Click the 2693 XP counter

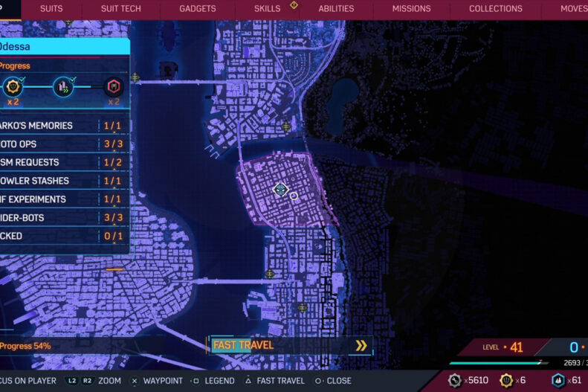(x=575, y=363)
